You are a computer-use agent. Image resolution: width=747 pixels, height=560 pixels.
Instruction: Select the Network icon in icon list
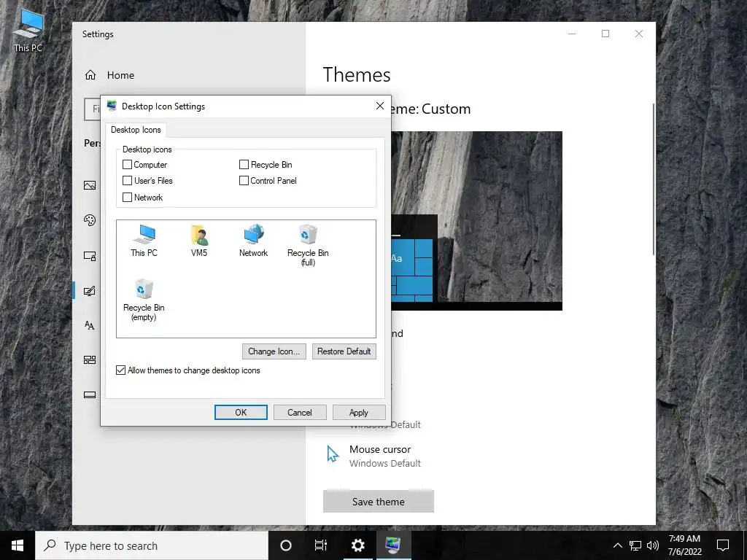[x=253, y=241]
